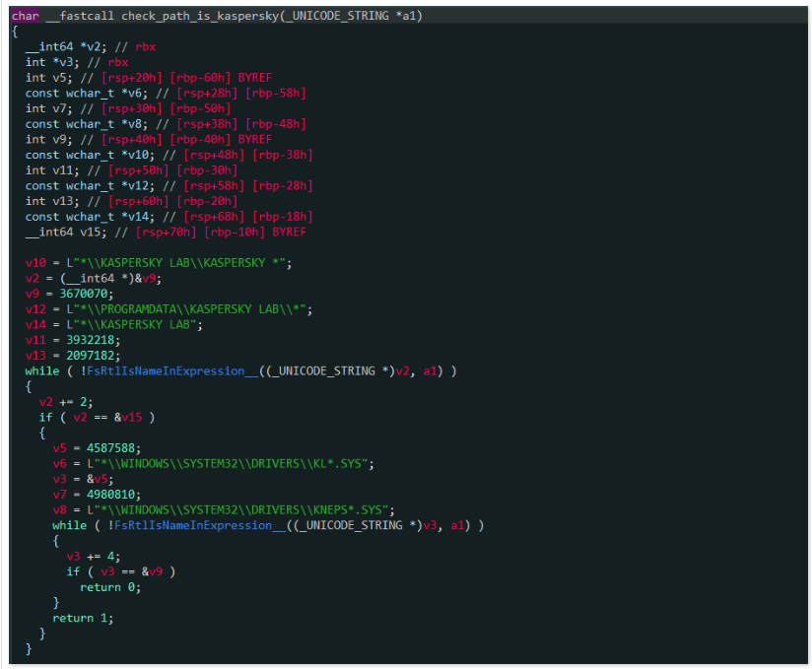Select the KNEPS*.SYS driver path string
Viewport: 812px width, 669px height.
(240, 509)
